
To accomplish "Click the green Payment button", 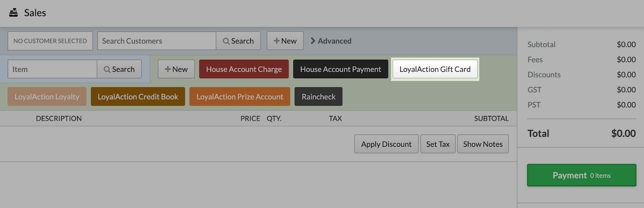I will [581, 175].
